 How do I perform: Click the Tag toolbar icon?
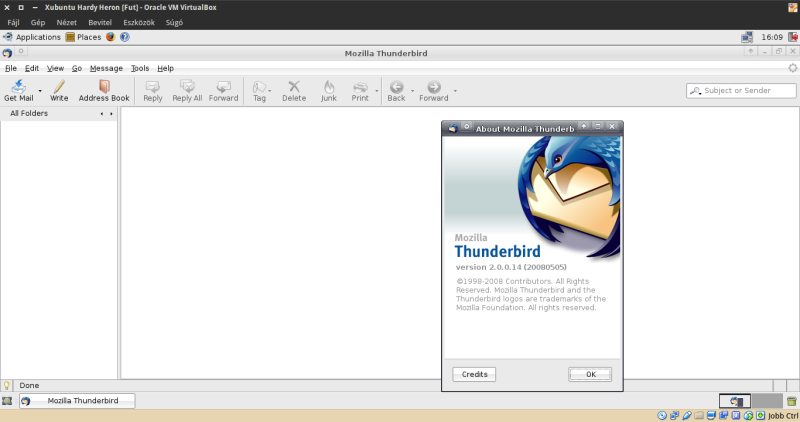click(x=259, y=87)
